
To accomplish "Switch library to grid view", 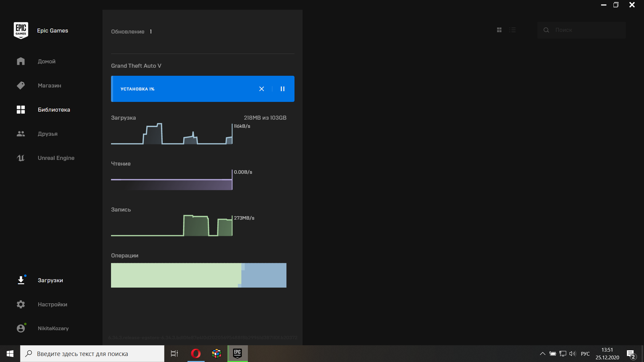I will 499,30.
